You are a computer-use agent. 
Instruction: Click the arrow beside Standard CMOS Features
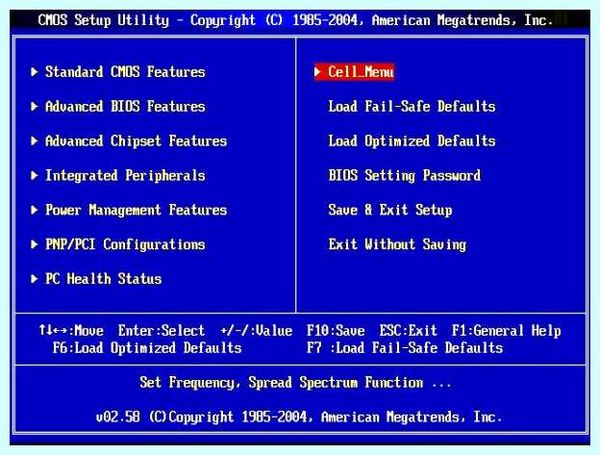point(34,72)
